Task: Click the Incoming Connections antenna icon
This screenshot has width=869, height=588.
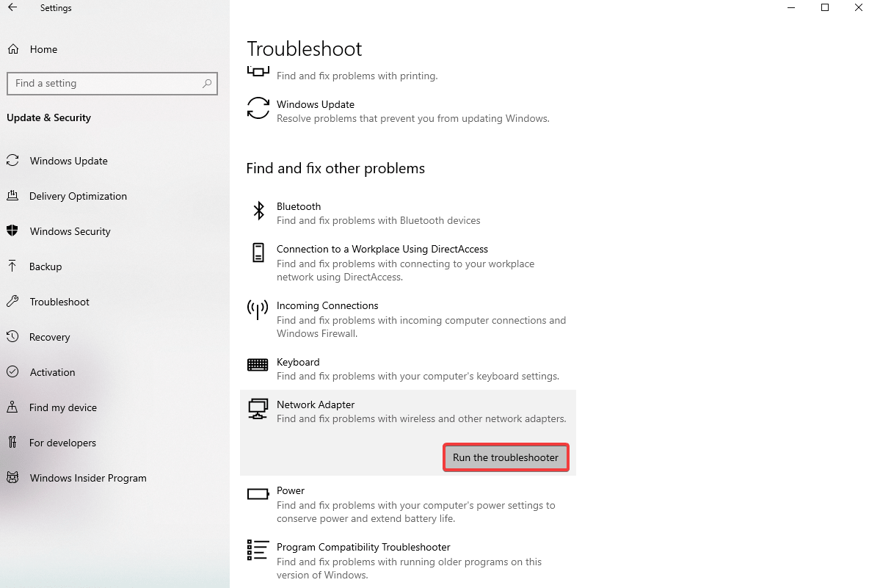Action: click(258, 310)
